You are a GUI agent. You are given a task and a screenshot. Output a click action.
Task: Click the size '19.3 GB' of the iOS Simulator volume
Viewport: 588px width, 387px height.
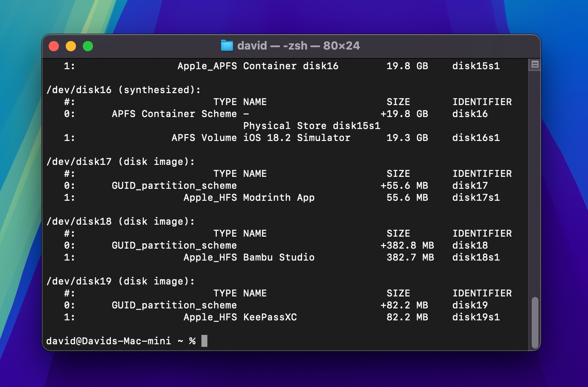pyautogui.click(x=407, y=138)
